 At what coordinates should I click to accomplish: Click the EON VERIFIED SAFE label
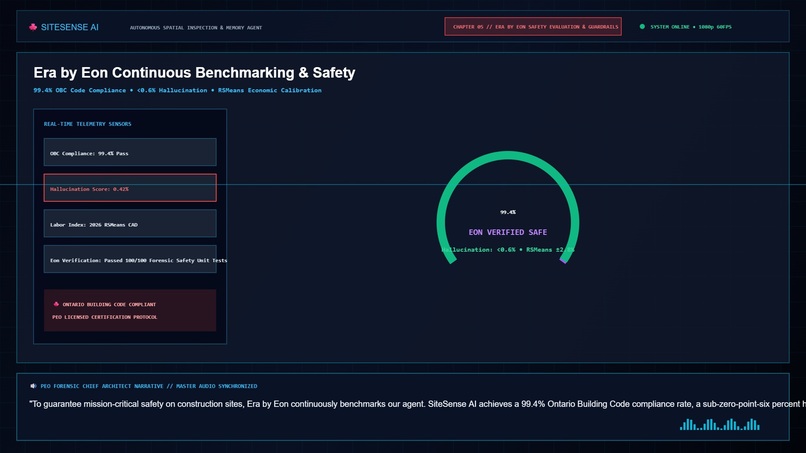[508, 232]
